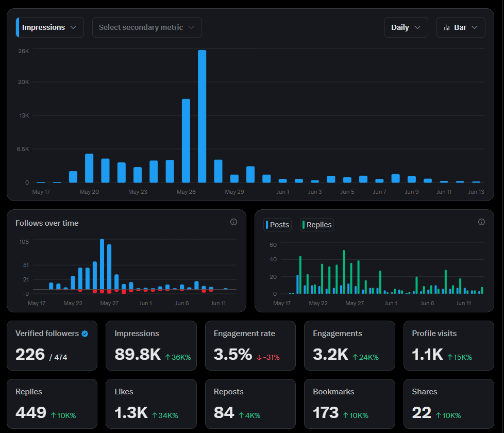
Task: Open the Select secondary metric dropdown
Action: 147,27
